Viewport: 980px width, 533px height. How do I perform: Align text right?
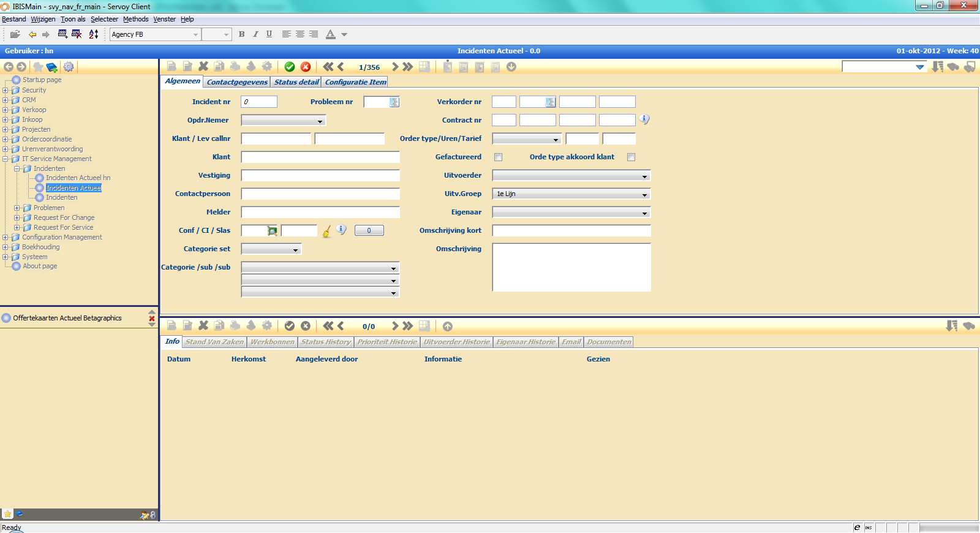point(314,34)
